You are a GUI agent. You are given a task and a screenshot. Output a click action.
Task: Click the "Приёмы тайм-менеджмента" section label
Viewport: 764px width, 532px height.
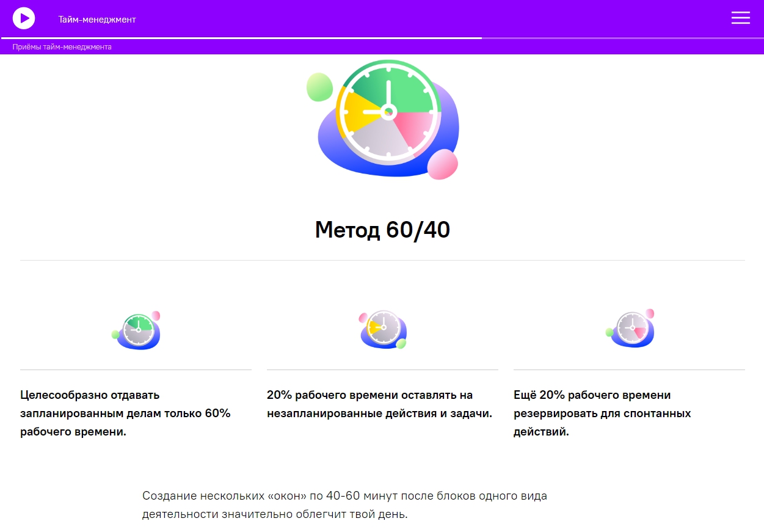[62, 47]
